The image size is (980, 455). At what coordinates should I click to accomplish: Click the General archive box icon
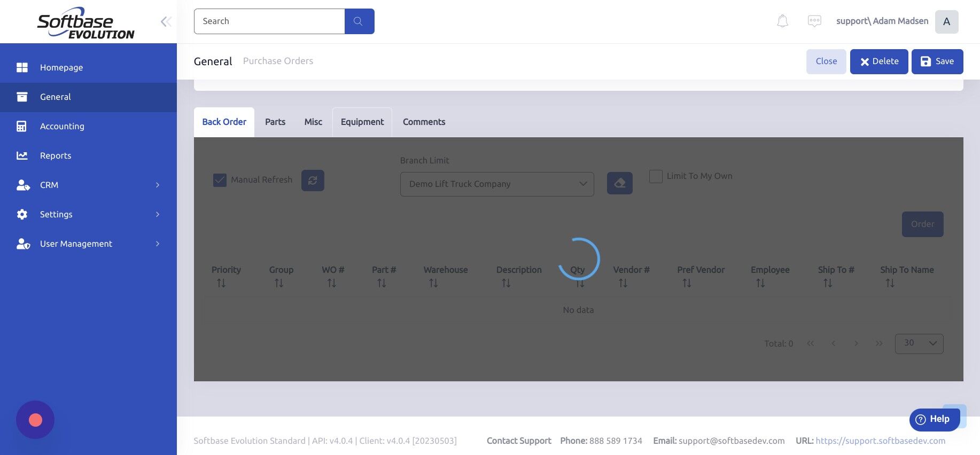pyautogui.click(x=22, y=97)
